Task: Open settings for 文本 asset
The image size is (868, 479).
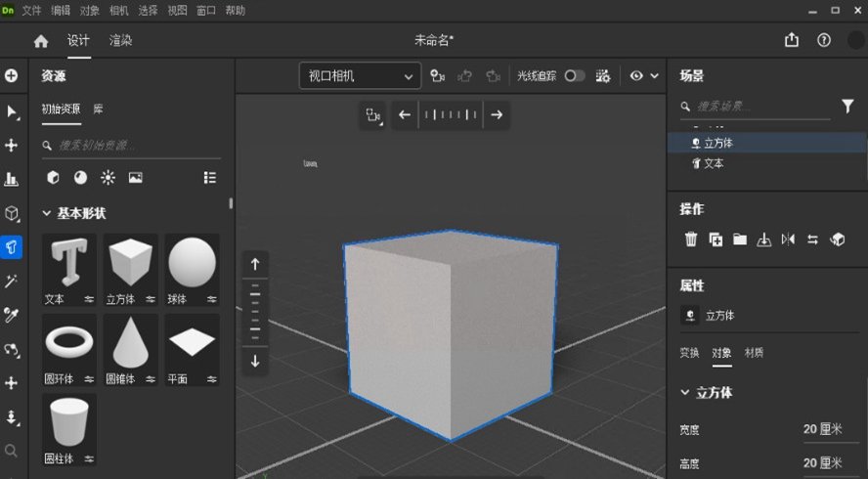Action: [89, 299]
